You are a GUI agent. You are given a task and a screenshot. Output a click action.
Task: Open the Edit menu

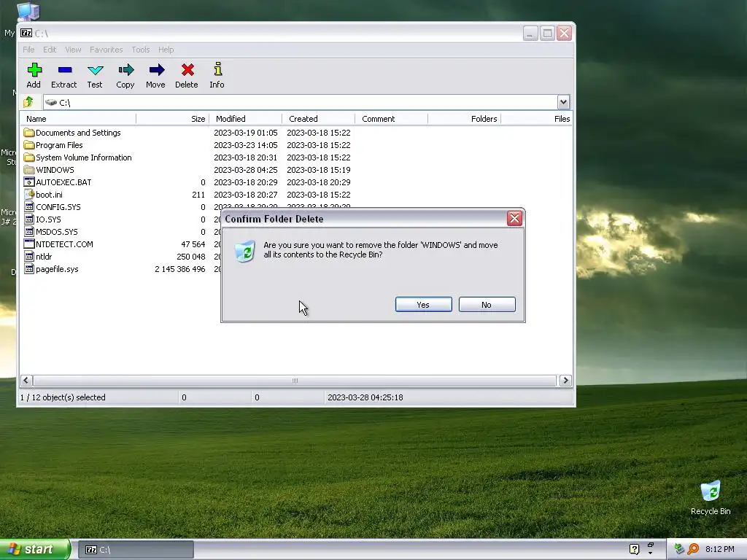[50, 50]
